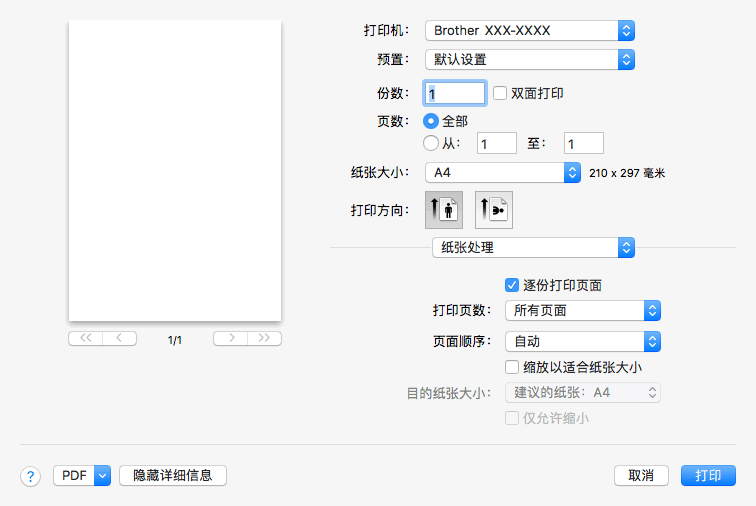
Task: Jump to last preview page
Action: pyautogui.click(x=264, y=339)
